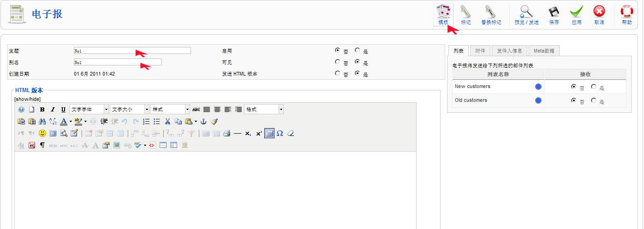Insert a horizontal rule line

(238, 134)
